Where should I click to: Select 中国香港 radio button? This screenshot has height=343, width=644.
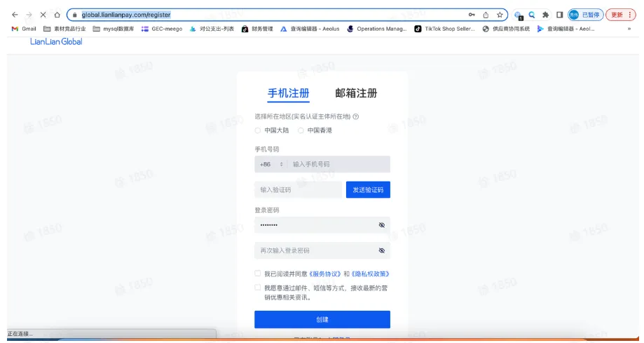tap(301, 130)
